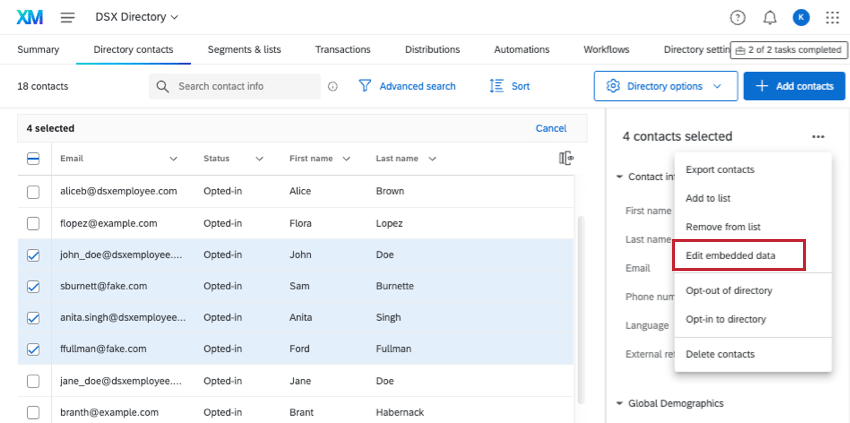Viewport: 850px width, 423px height.
Task: Choose Edit embedded data from menu
Action: [738, 256]
